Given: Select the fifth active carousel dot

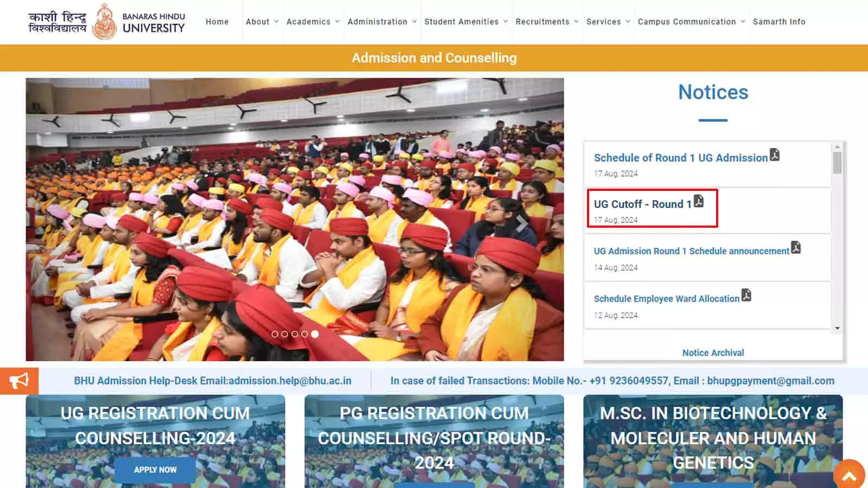Looking at the screenshot, I should click(315, 334).
